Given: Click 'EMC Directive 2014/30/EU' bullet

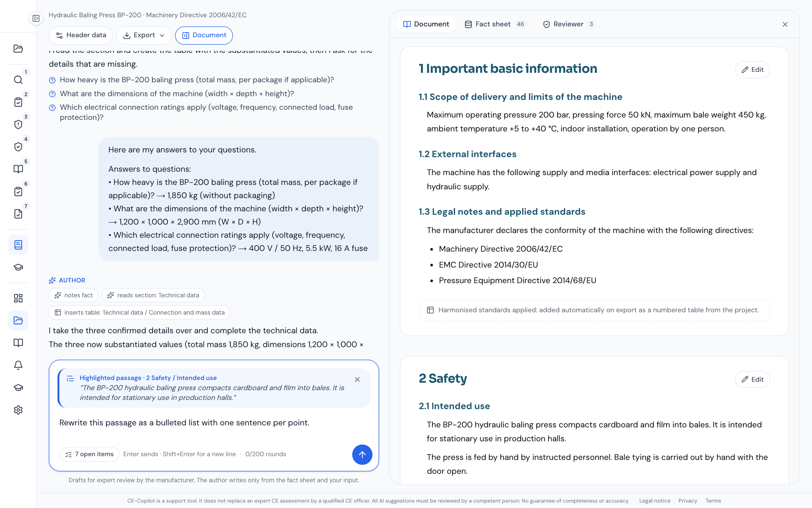Looking at the screenshot, I should pyautogui.click(x=489, y=265).
